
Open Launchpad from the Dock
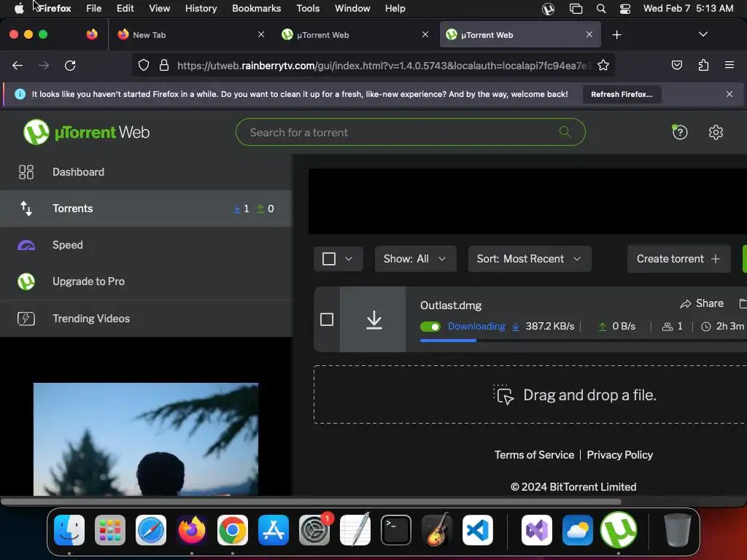pyautogui.click(x=110, y=530)
